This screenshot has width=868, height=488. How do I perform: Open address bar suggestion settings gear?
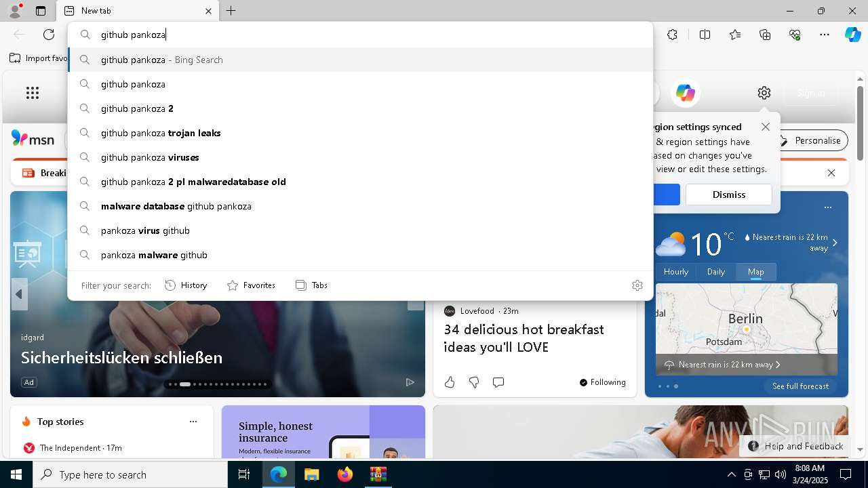[637, 285]
